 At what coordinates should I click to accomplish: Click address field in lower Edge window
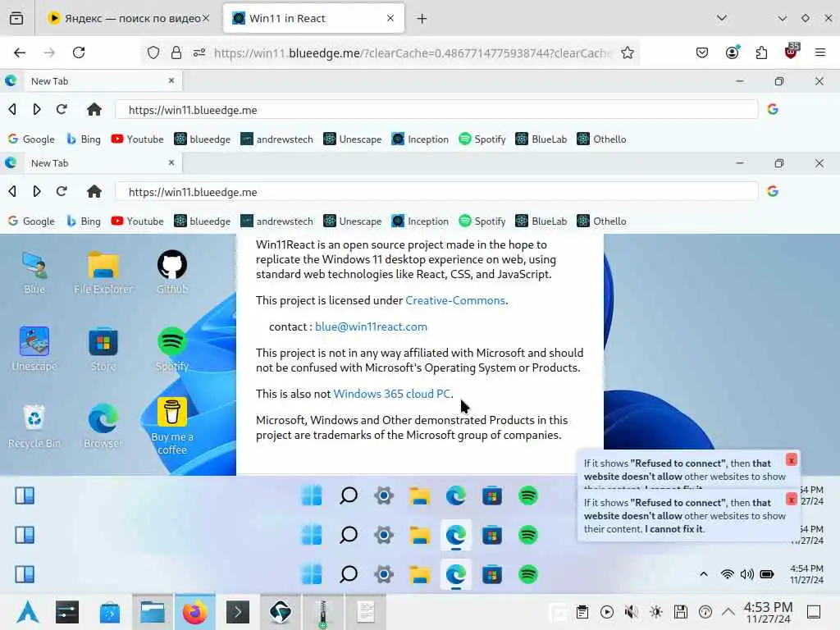click(x=436, y=192)
